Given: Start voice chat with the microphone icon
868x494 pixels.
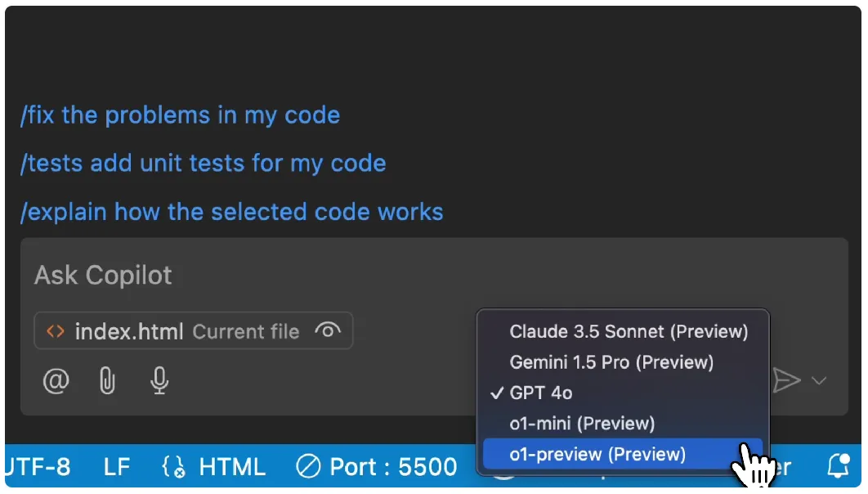Looking at the screenshot, I should coord(159,381).
